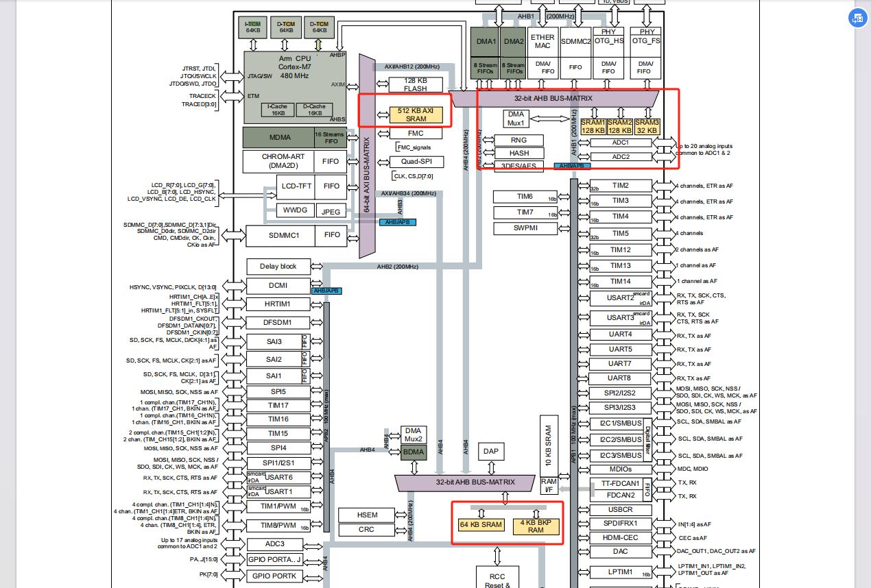Click the 512 KB AXI SRAM block
This screenshot has width=871, height=588.
416,114
